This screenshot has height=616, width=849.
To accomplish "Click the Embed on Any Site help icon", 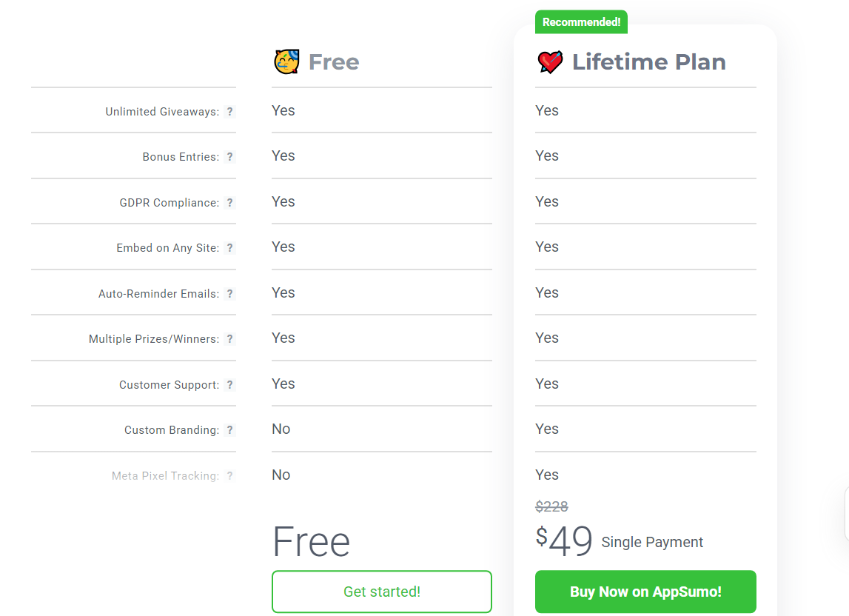I will (x=229, y=248).
